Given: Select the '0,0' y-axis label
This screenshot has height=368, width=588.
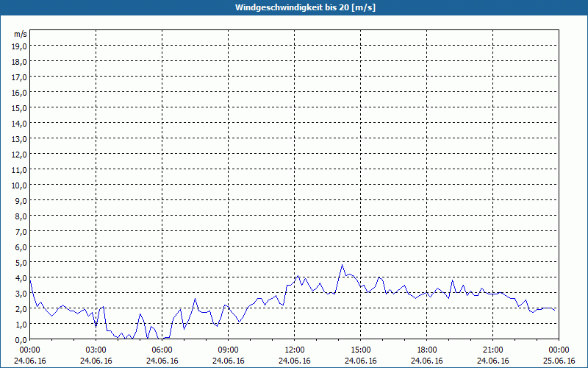Looking at the screenshot, I should coord(21,340).
